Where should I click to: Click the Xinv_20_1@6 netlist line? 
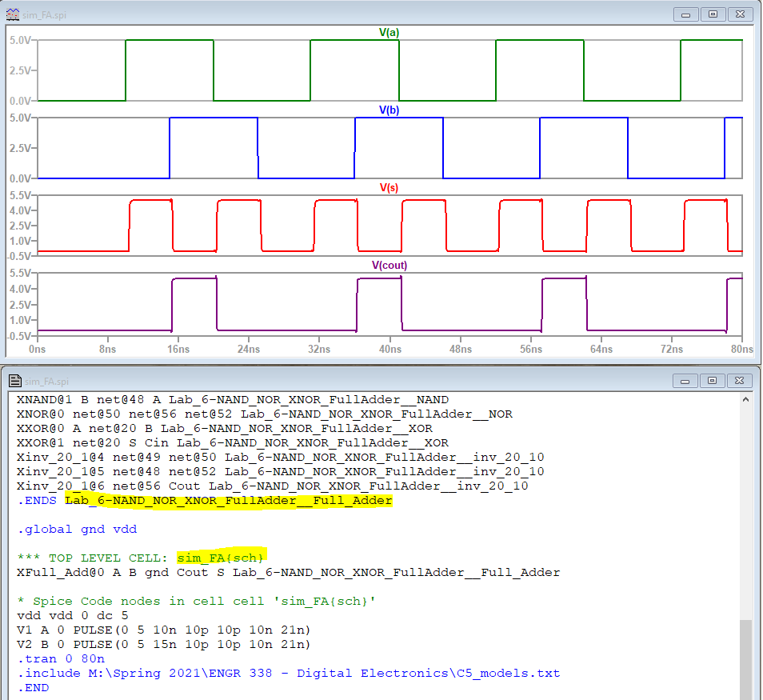pyautogui.click(x=273, y=486)
